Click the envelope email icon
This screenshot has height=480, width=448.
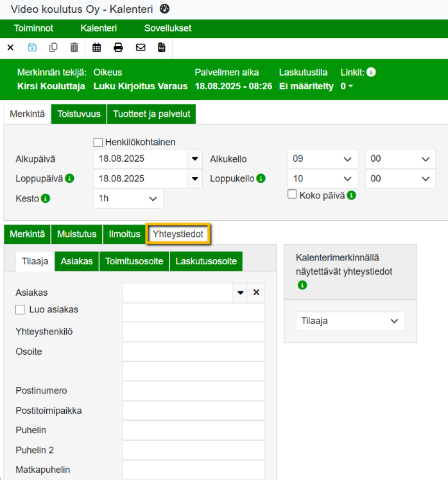[140, 47]
